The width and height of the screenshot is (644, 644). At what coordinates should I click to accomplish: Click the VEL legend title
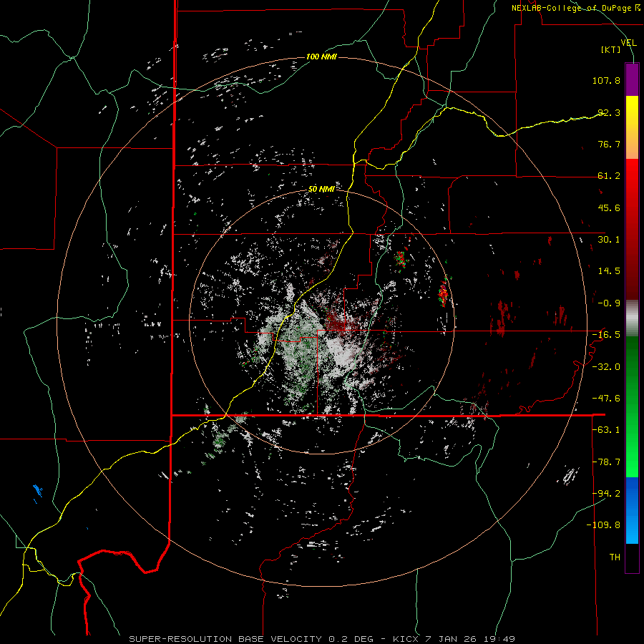coord(629,43)
